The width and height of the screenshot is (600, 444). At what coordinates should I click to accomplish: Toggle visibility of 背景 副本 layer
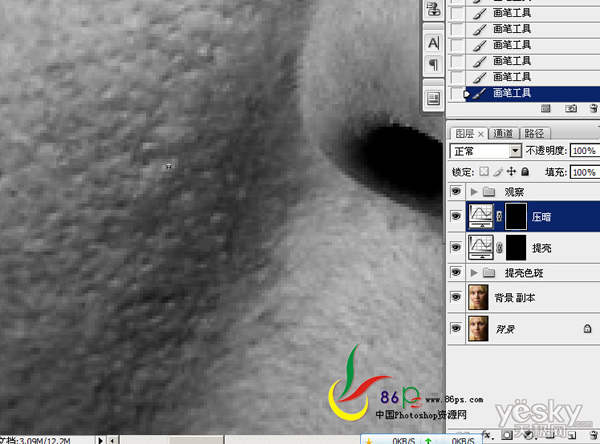[x=456, y=297]
